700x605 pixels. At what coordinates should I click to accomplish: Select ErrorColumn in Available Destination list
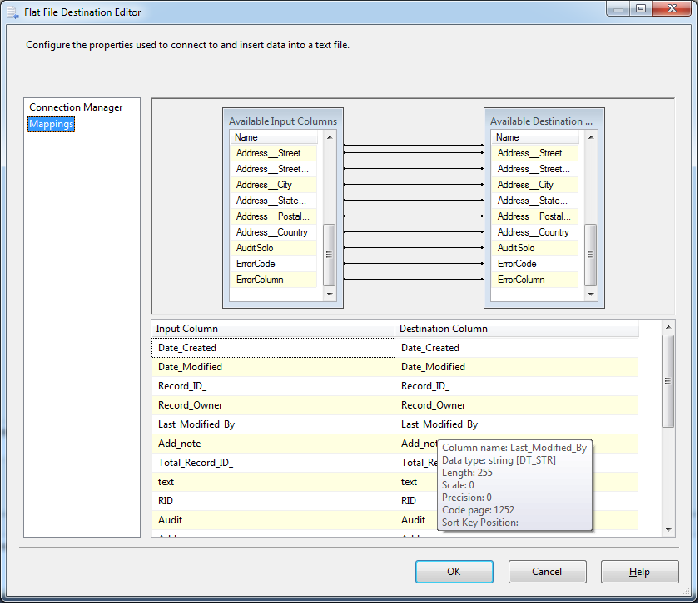535,280
